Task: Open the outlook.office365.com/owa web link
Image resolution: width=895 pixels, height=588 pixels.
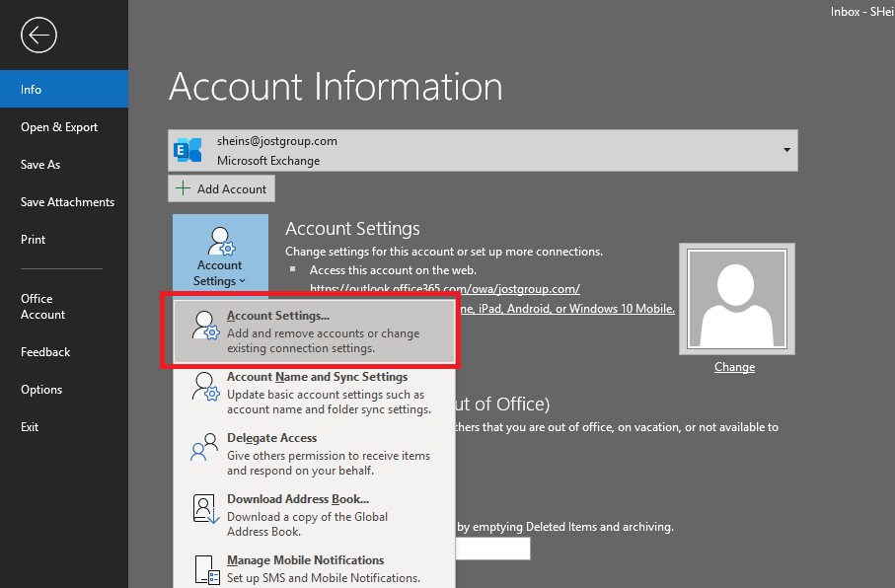Action: click(x=445, y=289)
